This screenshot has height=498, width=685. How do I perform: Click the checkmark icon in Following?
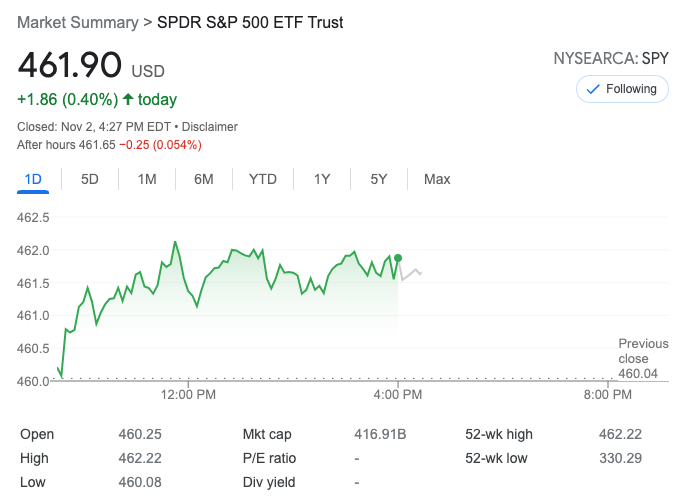[x=592, y=89]
